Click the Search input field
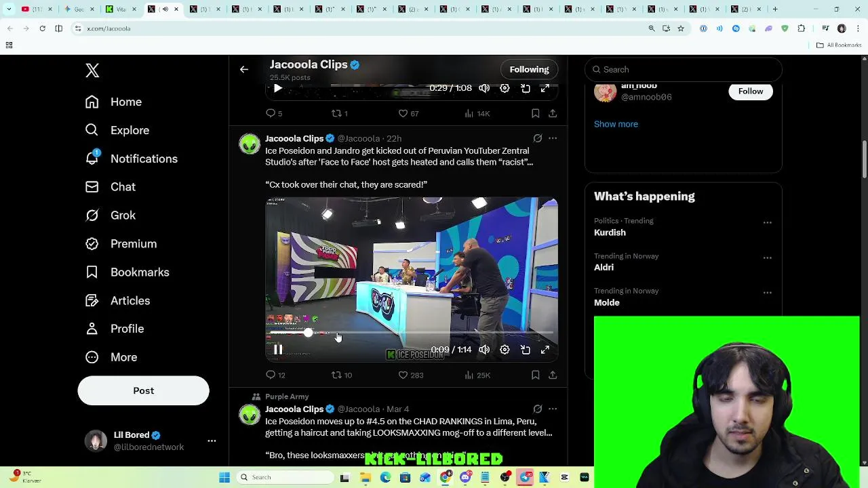The height and width of the screenshot is (488, 868). click(684, 69)
